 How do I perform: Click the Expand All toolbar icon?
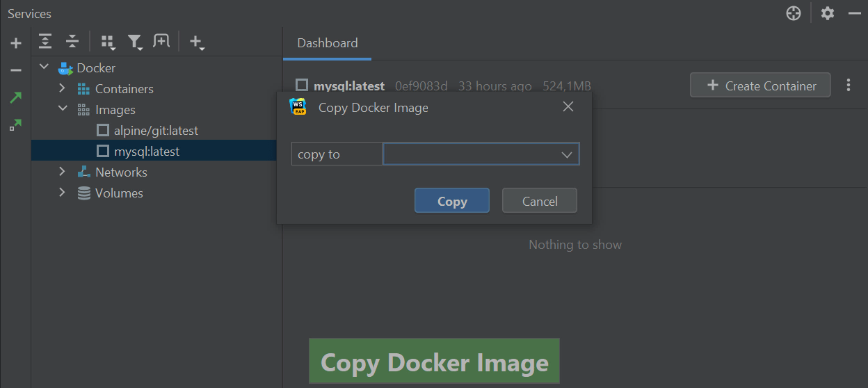click(45, 42)
